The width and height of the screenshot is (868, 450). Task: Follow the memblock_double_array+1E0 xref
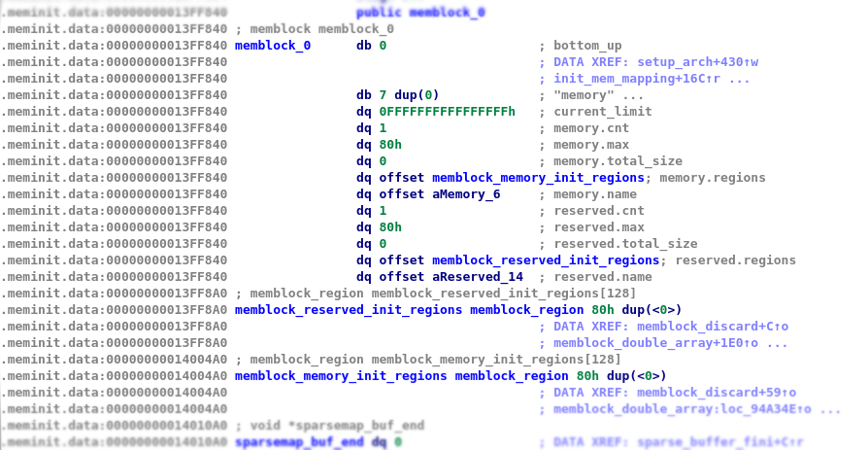point(656,343)
